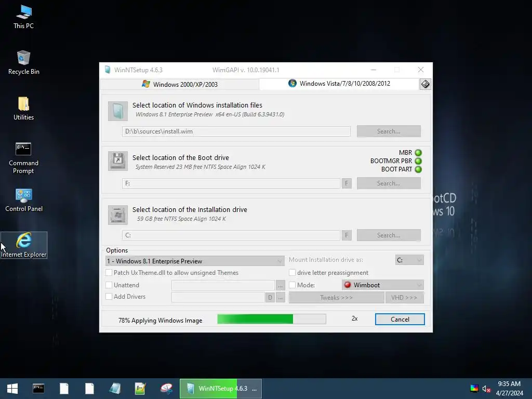This screenshot has width=532, height=399.
Task: Expand the Windows 8.1 Enterprise Preview edition dropdown
Action: tap(195, 261)
